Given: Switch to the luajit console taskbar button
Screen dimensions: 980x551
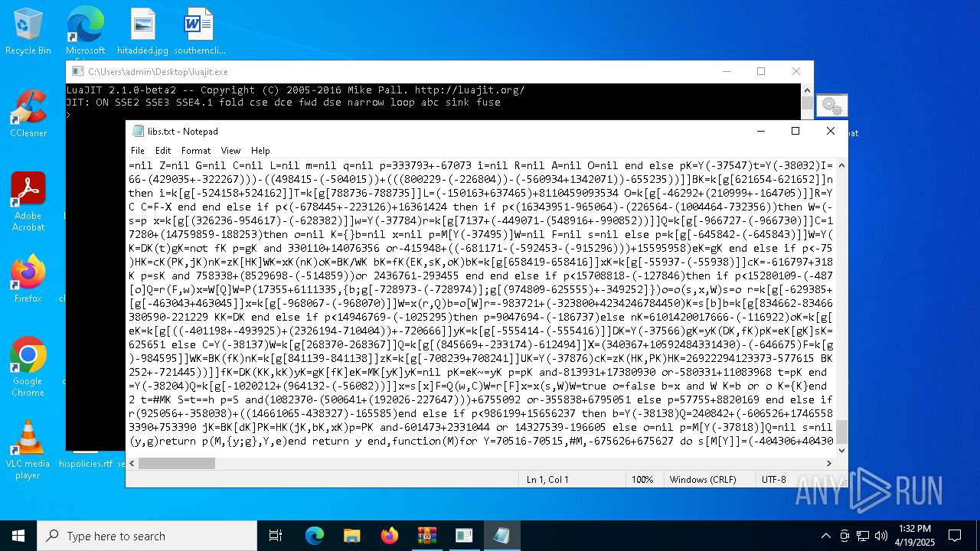Looking at the screenshot, I should (x=464, y=536).
